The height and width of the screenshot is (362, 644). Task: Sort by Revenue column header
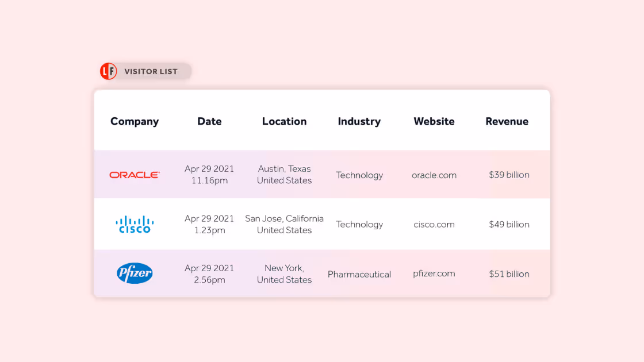[x=507, y=121]
